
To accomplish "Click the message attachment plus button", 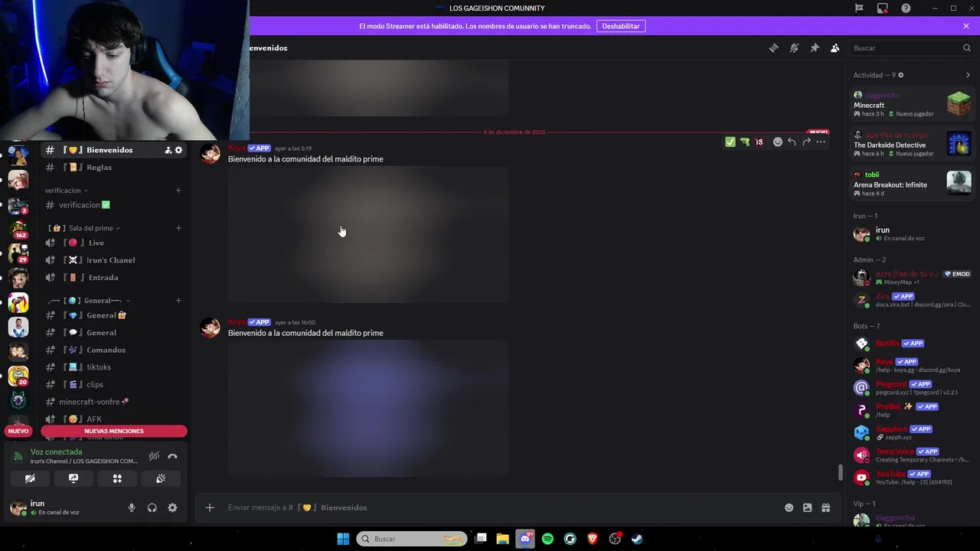I will point(209,507).
